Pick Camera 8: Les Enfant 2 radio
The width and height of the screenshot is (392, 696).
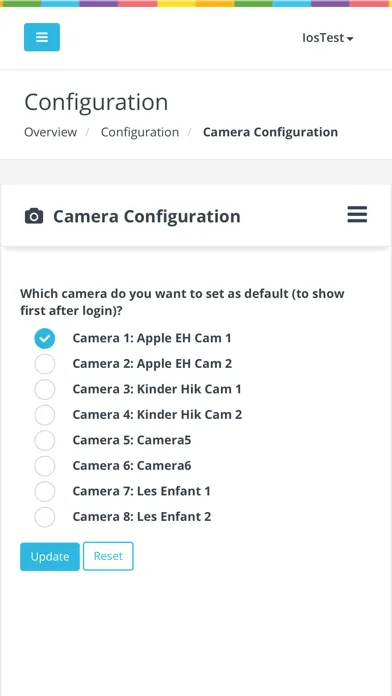coord(45,517)
